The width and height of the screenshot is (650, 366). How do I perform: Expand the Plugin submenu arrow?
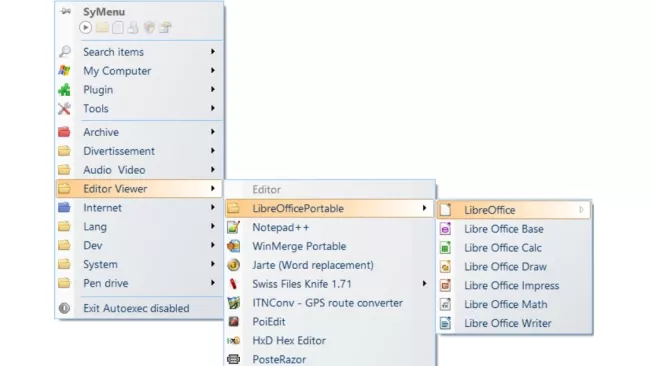tap(213, 90)
